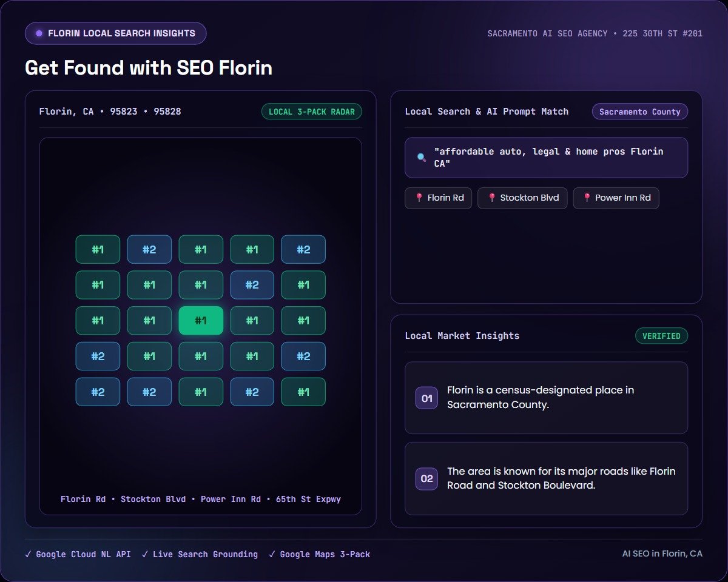
Task: Choose the Power Inn Rd location chip
Action: 616,198
